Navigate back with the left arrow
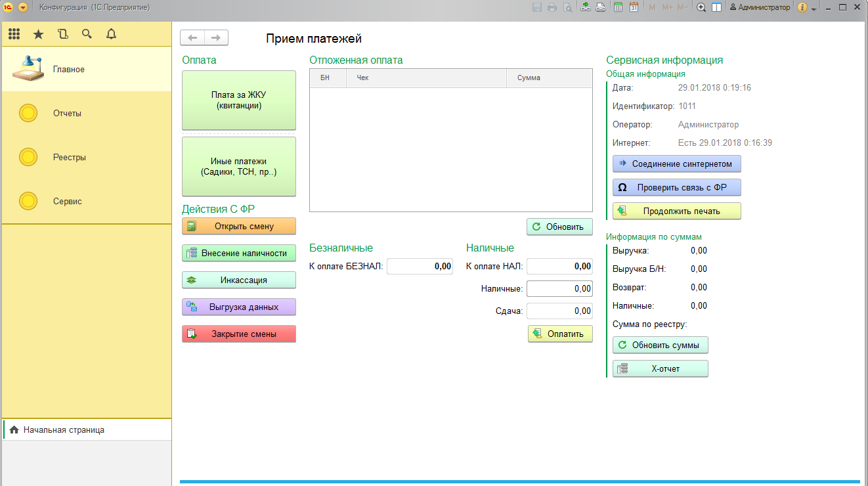Screen dimensions: 868x486 [192, 38]
